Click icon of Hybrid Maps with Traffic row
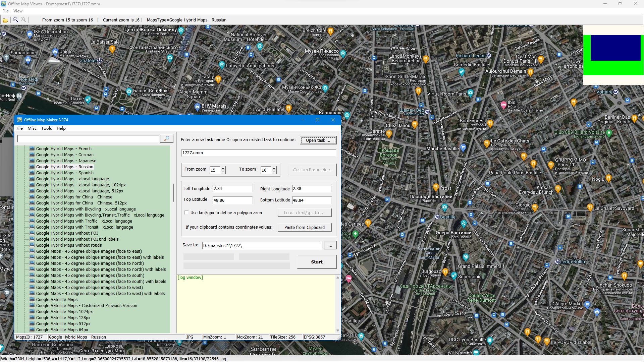 pos(32,221)
